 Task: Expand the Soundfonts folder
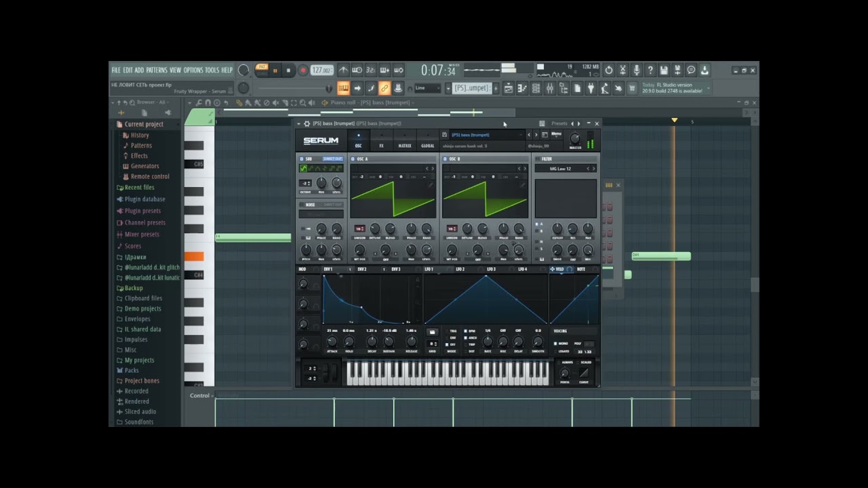pyautogui.click(x=138, y=422)
